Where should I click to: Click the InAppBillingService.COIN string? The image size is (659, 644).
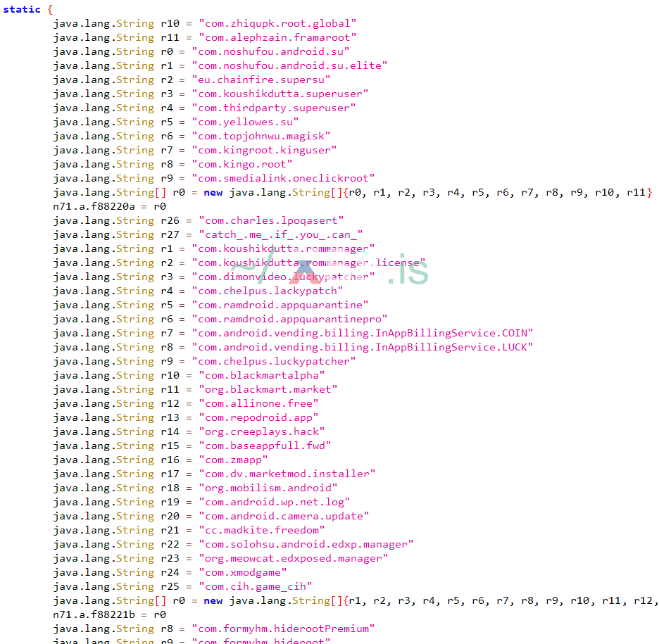coord(363,333)
